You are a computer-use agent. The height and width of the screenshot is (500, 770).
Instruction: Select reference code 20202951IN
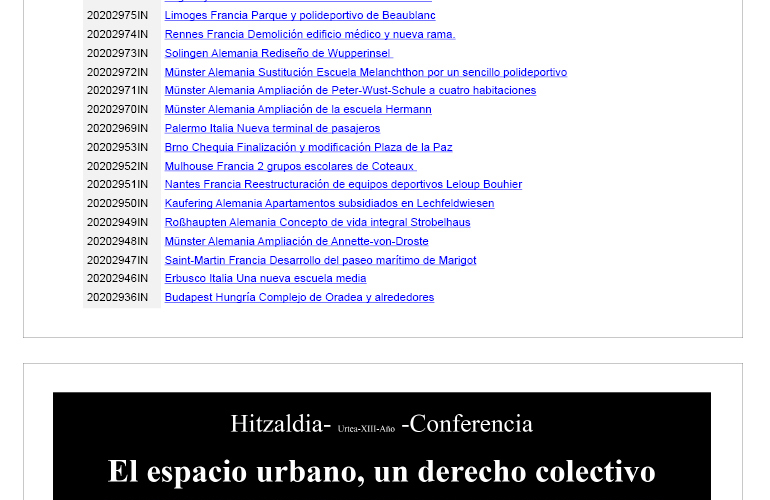click(117, 184)
